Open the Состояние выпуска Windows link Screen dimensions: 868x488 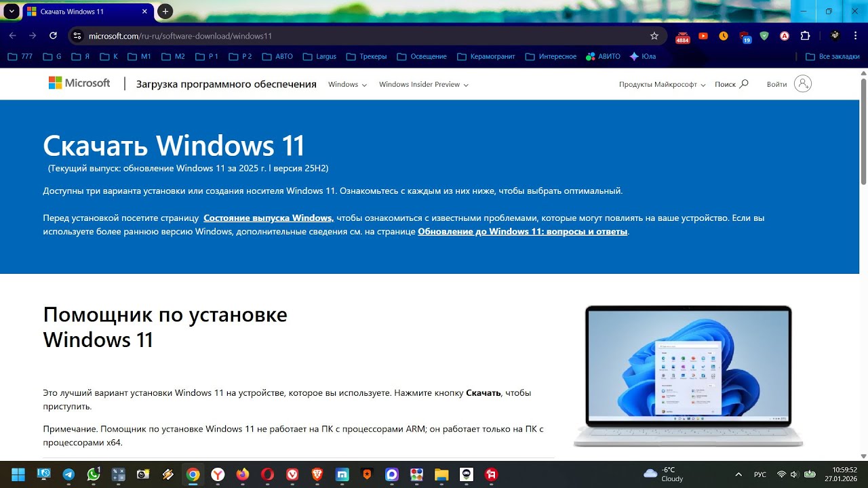coord(269,218)
